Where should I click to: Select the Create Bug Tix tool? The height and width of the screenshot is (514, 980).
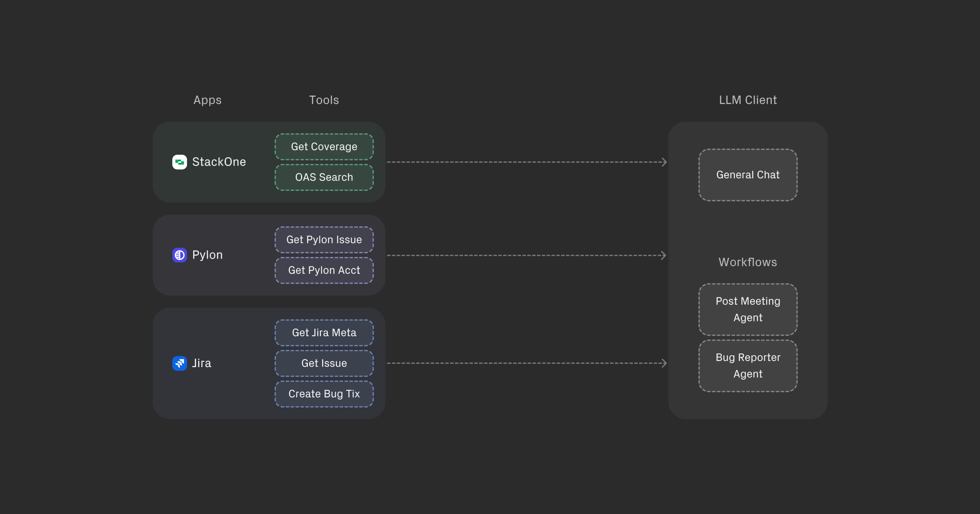click(324, 394)
